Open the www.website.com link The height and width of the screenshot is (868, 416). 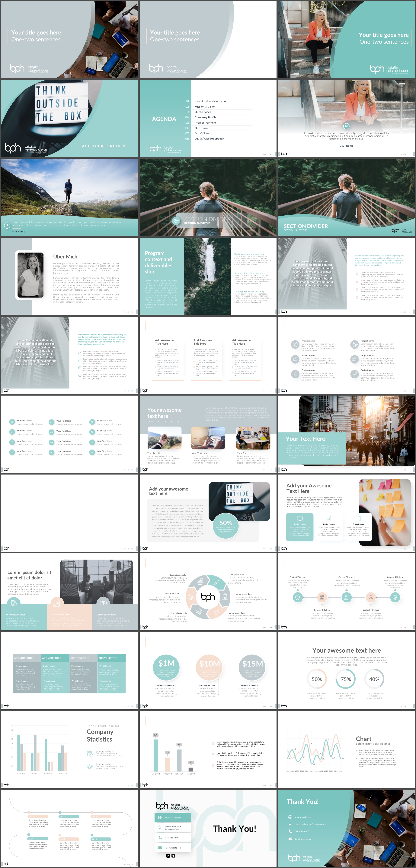(173, 818)
